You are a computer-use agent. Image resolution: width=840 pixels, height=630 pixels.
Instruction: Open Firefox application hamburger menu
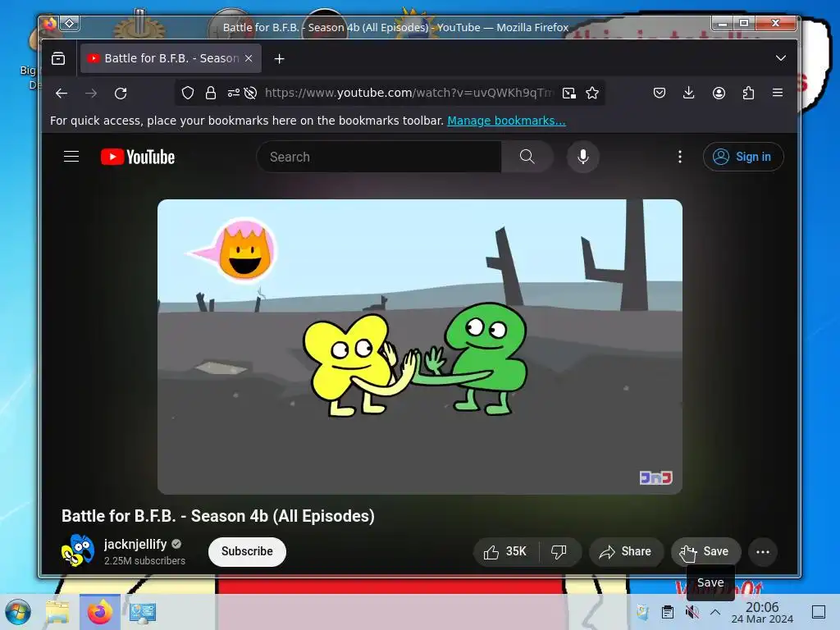pos(778,93)
